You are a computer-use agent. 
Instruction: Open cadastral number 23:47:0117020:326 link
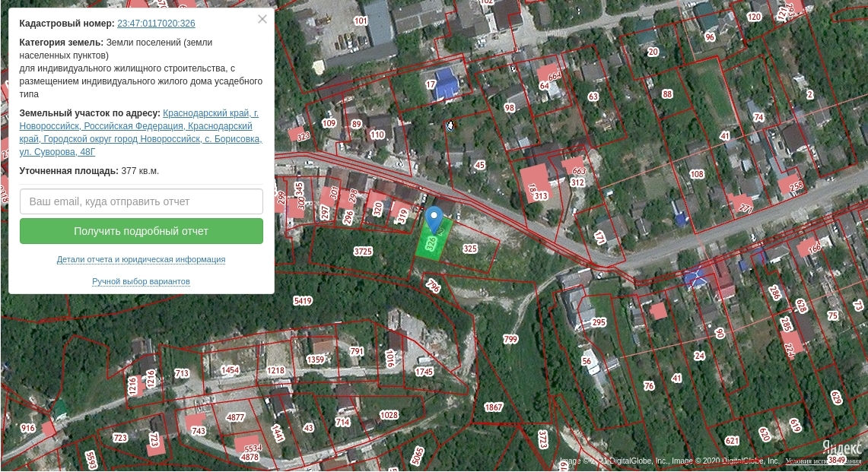(156, 24)
